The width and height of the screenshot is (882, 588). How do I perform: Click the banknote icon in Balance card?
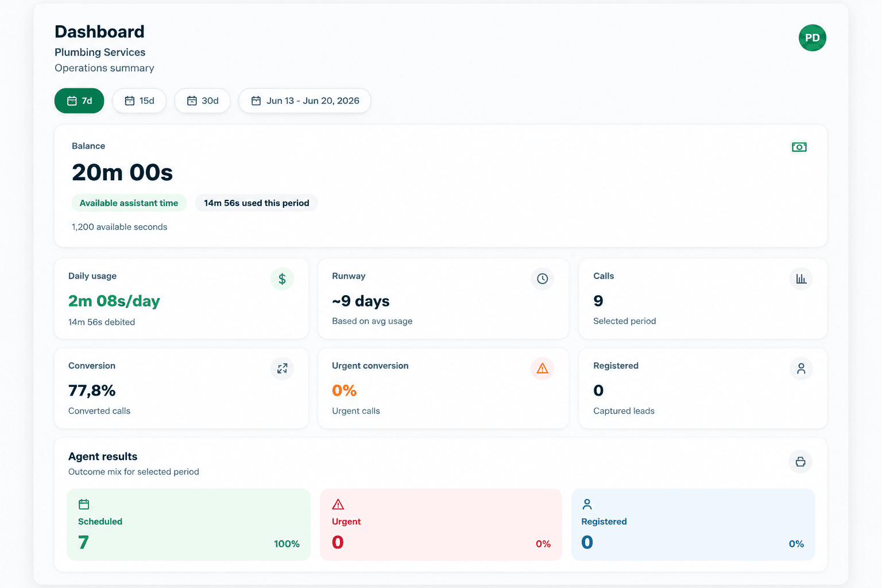pyautogui.click(x=799, y=147)
